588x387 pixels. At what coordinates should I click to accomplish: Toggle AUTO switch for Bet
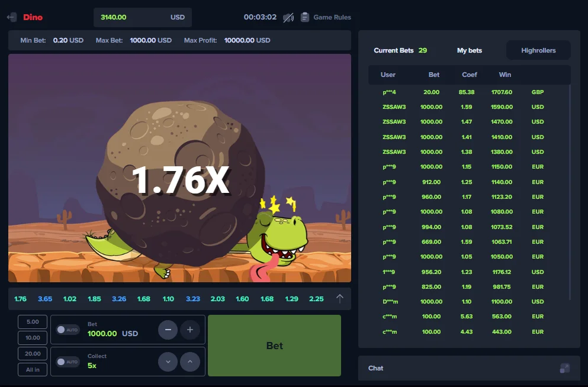[x=68, y=330]
